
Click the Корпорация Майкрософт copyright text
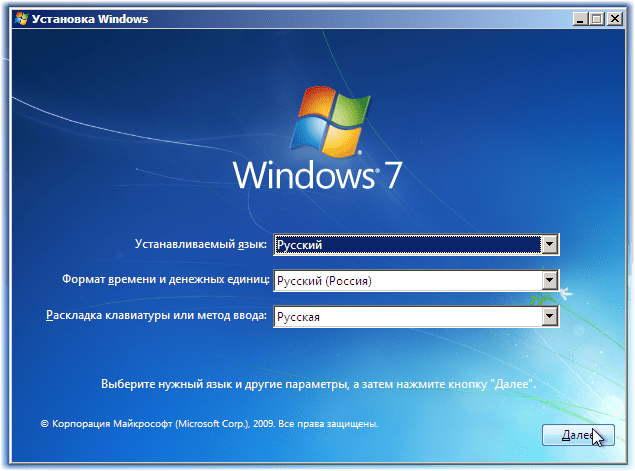tap(209, 424)
